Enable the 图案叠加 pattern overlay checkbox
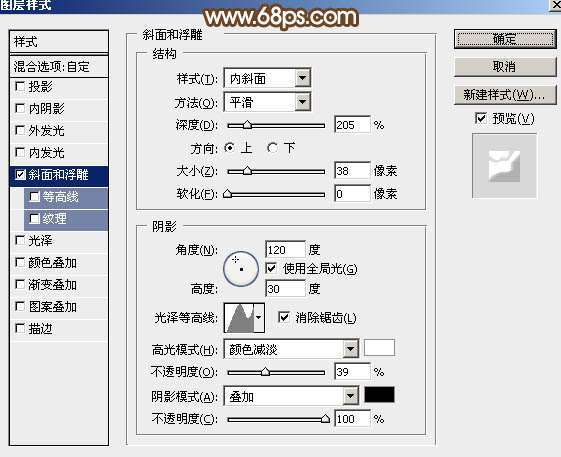The width and height of the screenshot is (561, 457). coord(20,307)
